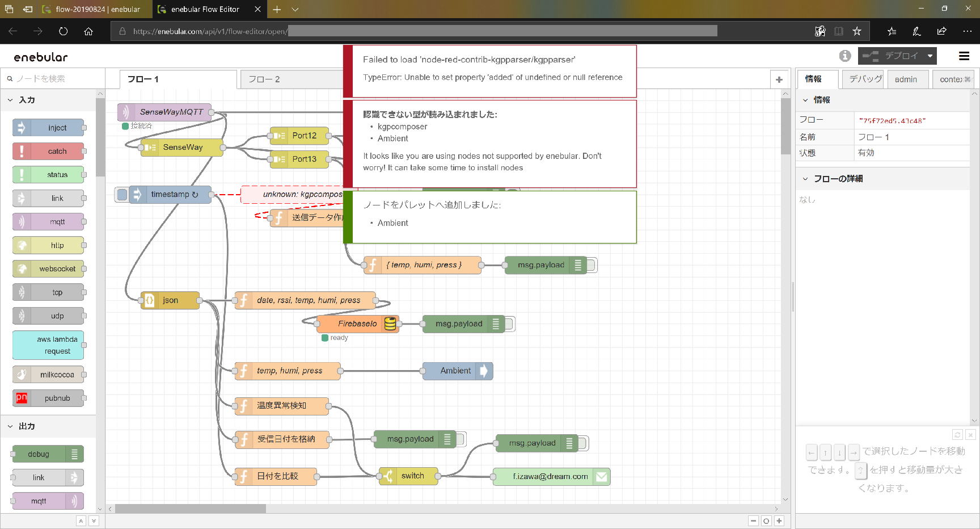
Task: Refresh the browser page
Action: point(63,31)
